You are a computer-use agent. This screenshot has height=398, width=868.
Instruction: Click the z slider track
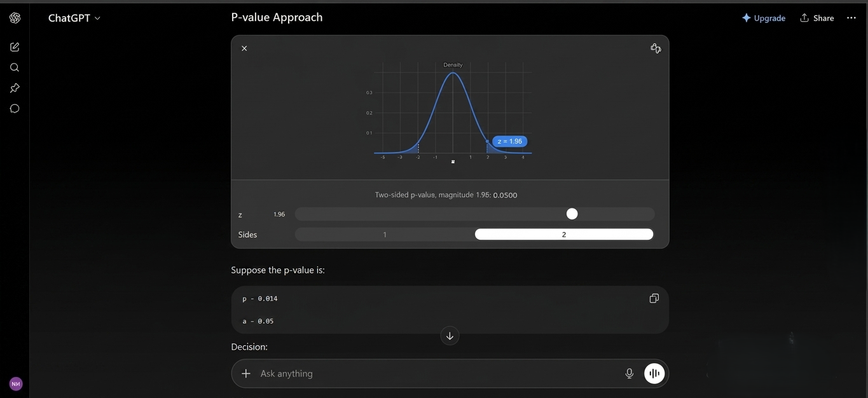(x=474, y=214)
